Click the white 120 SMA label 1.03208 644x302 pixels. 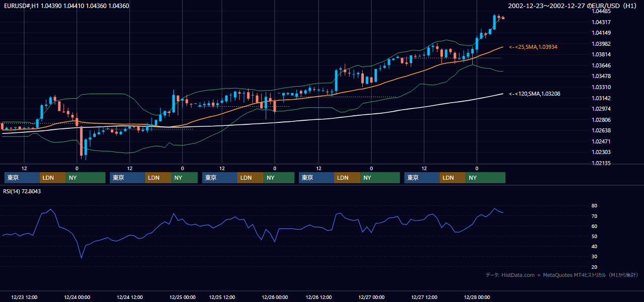(535, 94)
